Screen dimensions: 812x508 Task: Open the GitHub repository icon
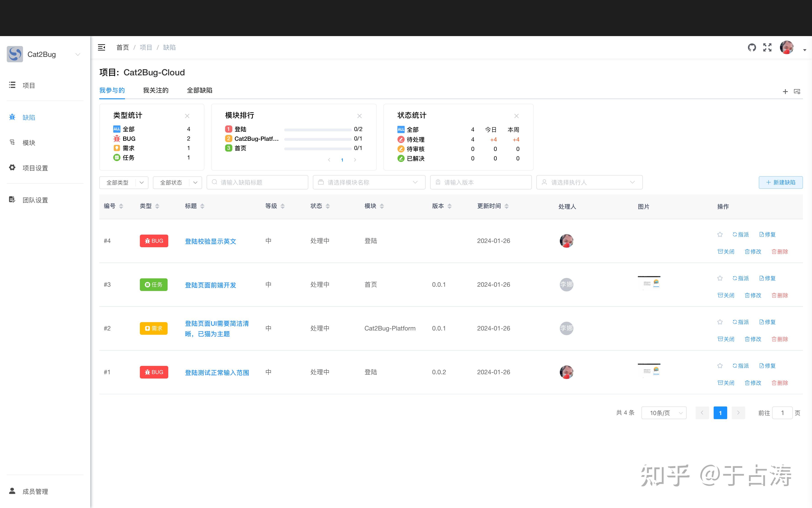point(752,47)
